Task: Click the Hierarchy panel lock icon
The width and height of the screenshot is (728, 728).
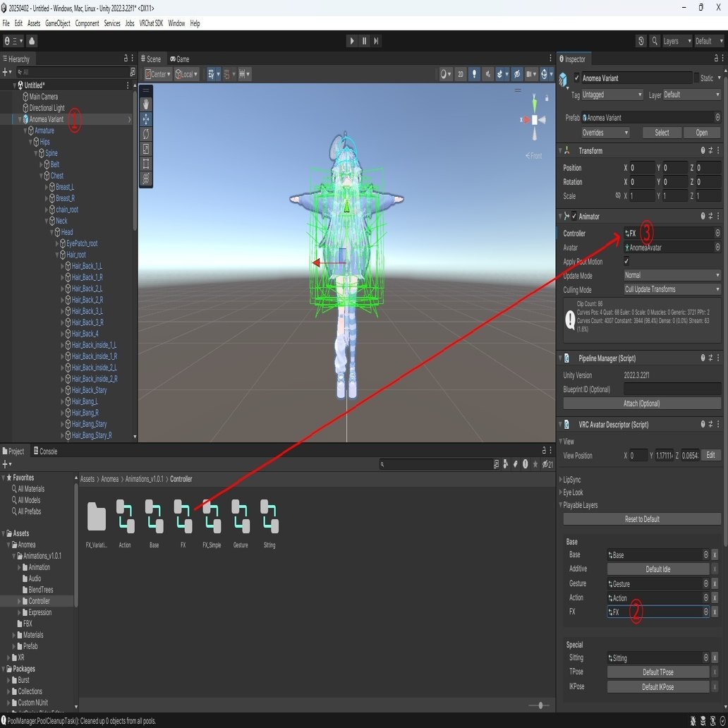Action: click(x=126, y=58)
